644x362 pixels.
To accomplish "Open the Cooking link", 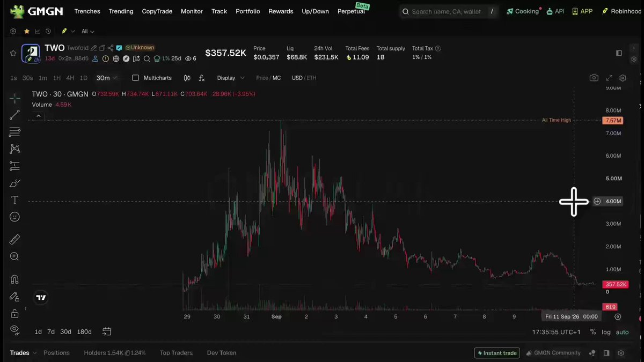I will pos(523,11).
